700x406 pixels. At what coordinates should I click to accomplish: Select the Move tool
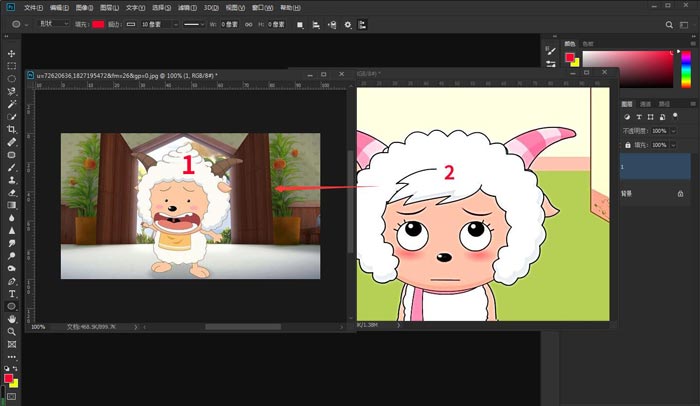click(12, 54)
